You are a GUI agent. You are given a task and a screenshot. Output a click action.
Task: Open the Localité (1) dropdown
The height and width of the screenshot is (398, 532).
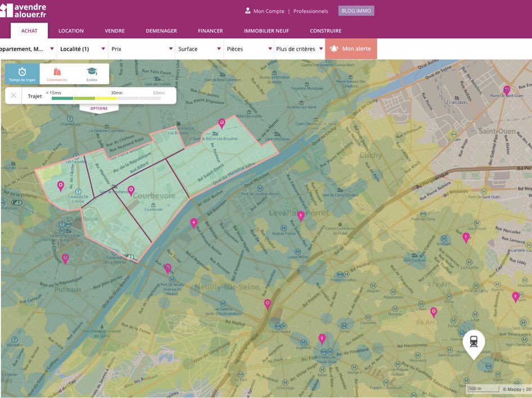pyautogui.click(x=83, y=49)
